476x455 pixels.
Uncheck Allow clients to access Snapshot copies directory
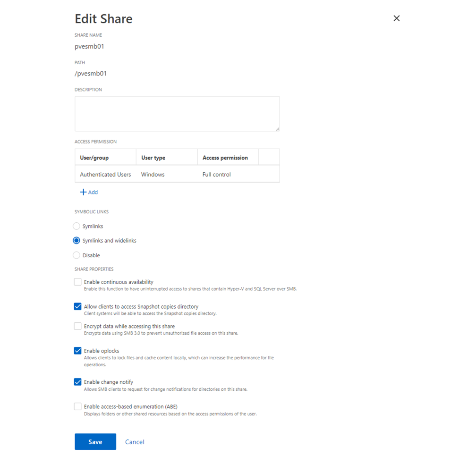[x=78, y=306]
